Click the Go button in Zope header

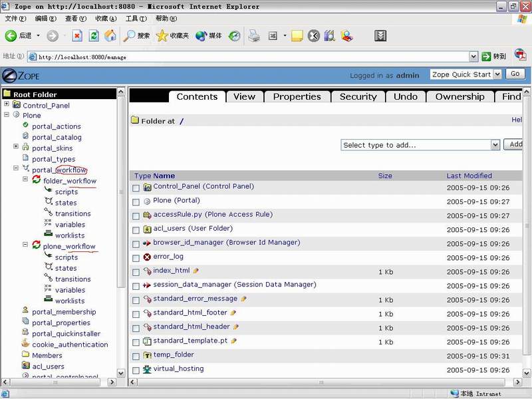point(515,74)
